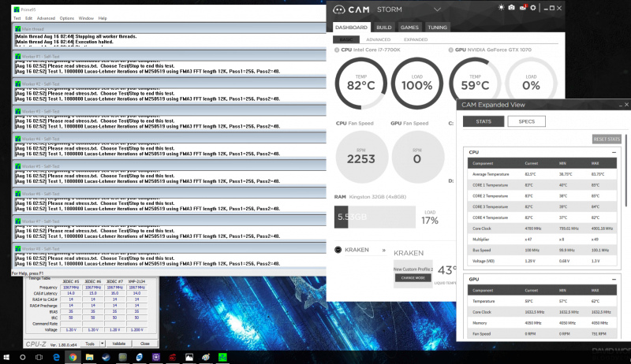Click the Main thread window icon
This screenshot has height=364, width=631.
coord(17,29)
